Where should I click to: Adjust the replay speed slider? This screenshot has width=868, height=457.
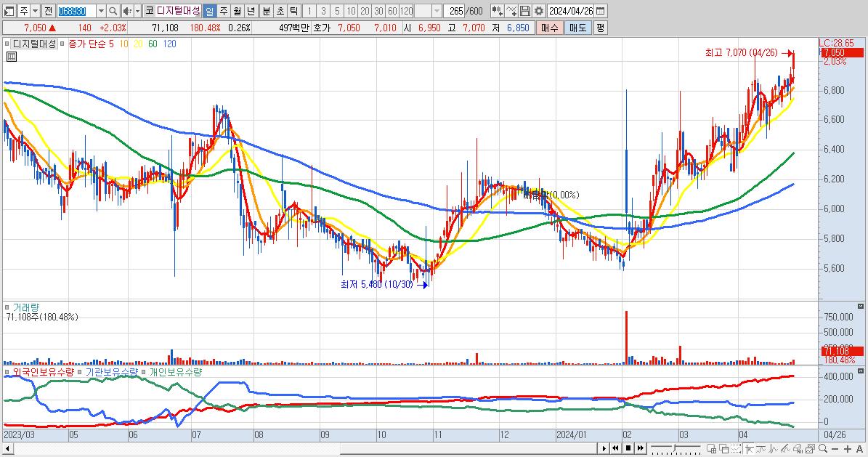pos(676,448)
